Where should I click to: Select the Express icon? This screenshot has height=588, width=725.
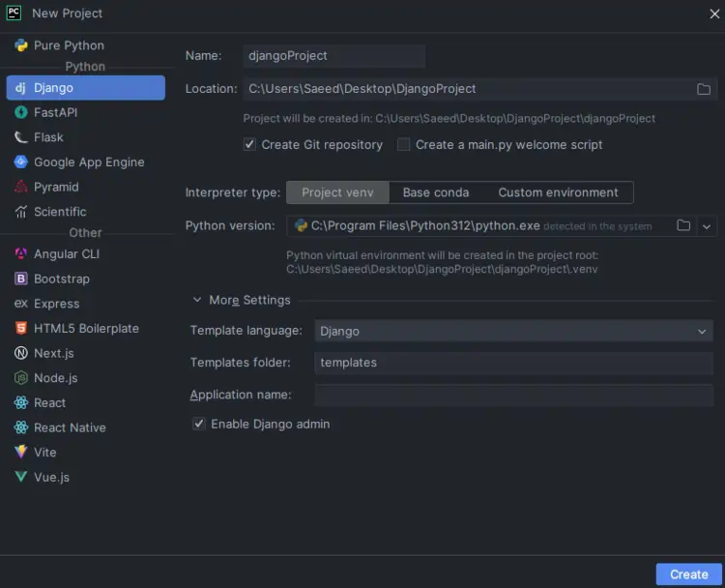(x=21, y=304)
